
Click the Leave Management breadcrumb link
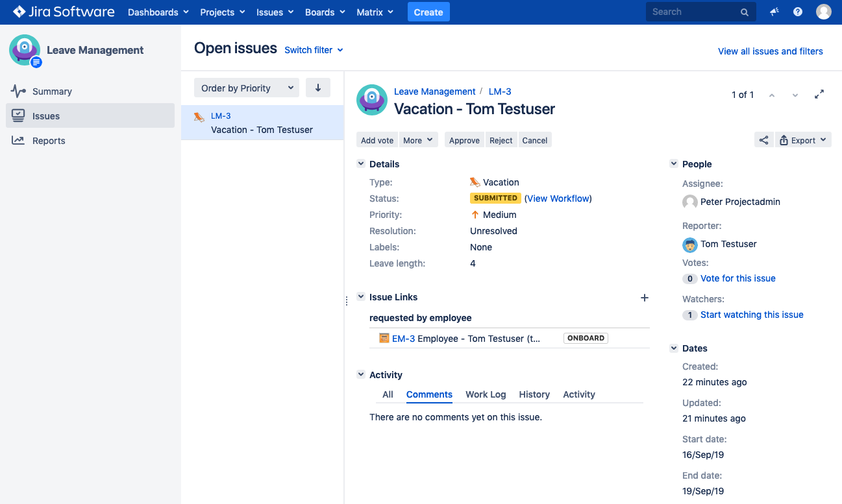click(435, 91)
